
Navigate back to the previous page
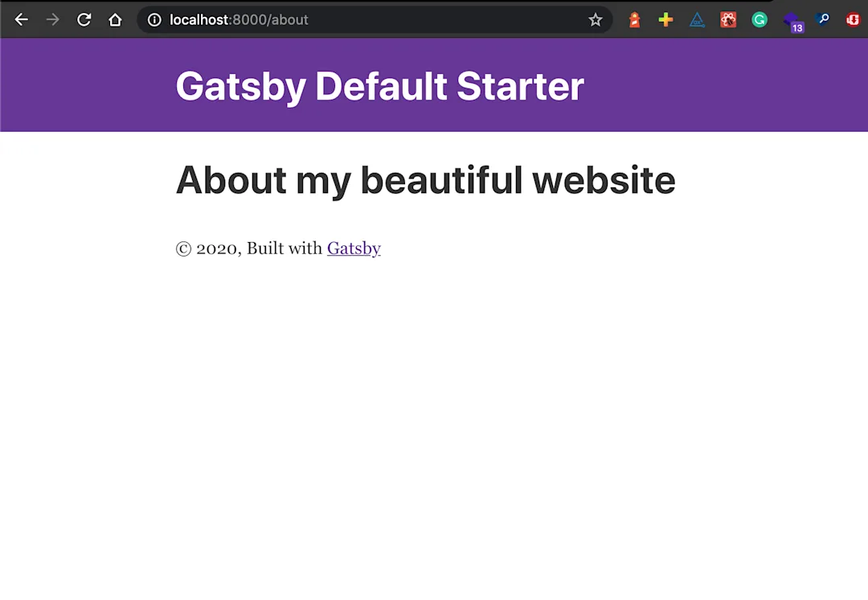click(x=21, y=19)
